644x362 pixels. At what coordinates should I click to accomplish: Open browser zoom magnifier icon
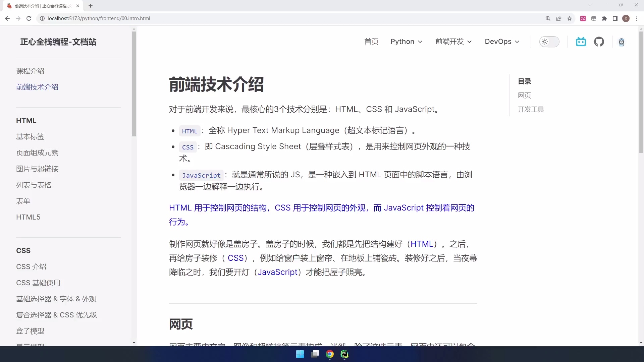click(x=548, y=18)
